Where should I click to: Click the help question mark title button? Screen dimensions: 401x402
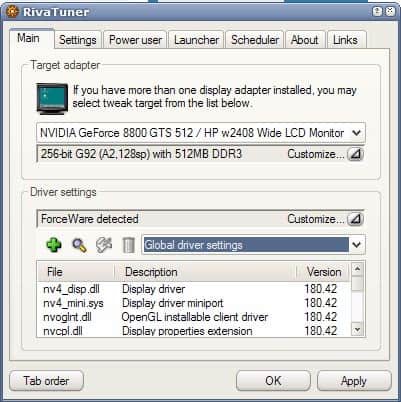pos(377,12)
